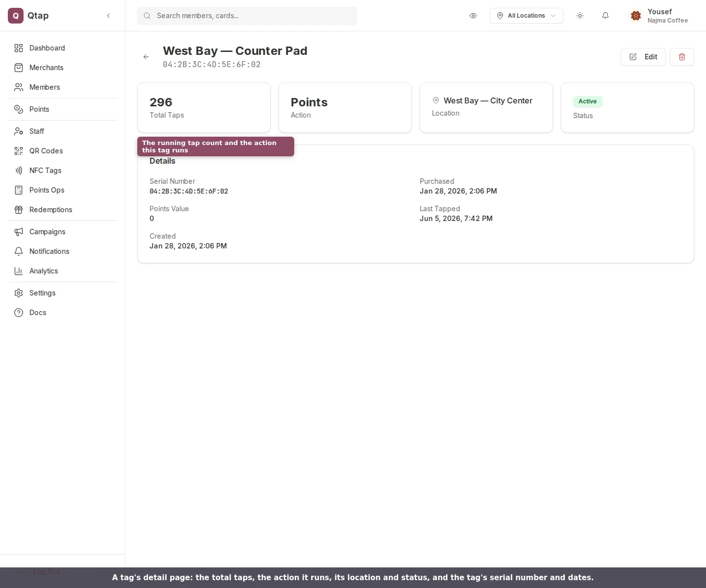The width and height of the screenshot is (706, 588).
Task: Open Settings
Action: (62, 293)
